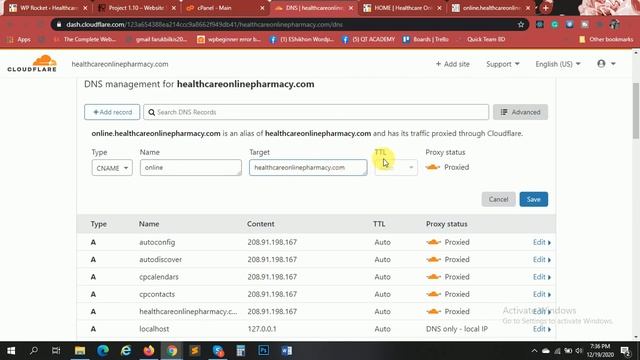
Task: Open the account profile icon menu
Action: pos(606,64)
